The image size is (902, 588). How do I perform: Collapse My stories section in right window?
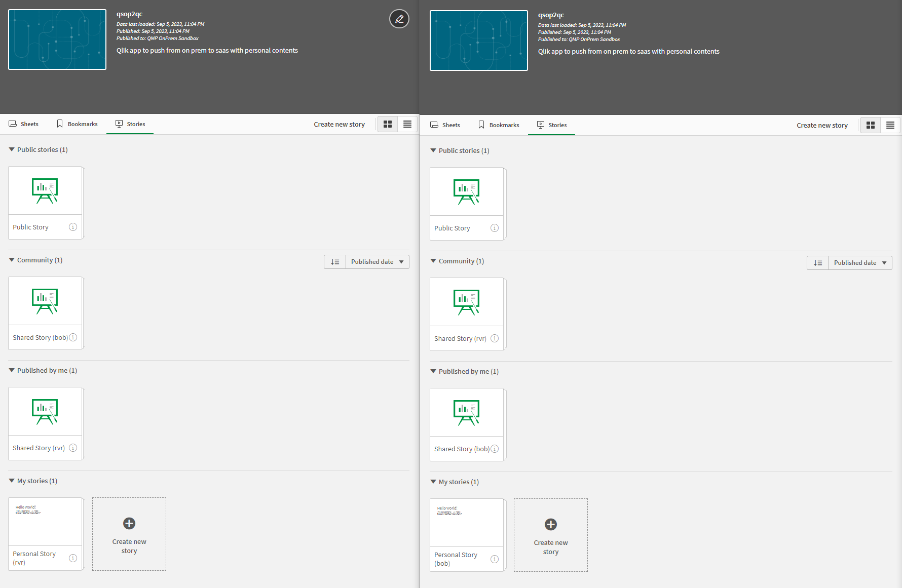pyautogui.click(x=433, y=482)
